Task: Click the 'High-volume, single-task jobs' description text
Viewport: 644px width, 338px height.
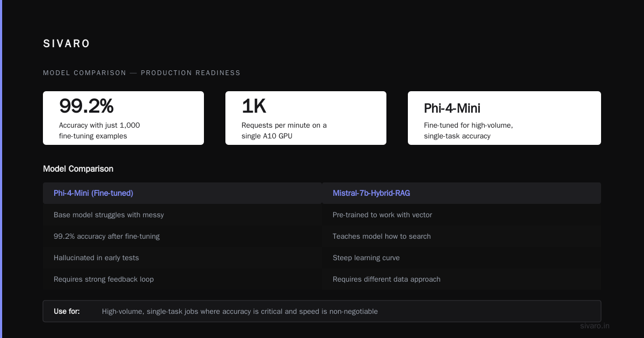Action: click(240, 311)
